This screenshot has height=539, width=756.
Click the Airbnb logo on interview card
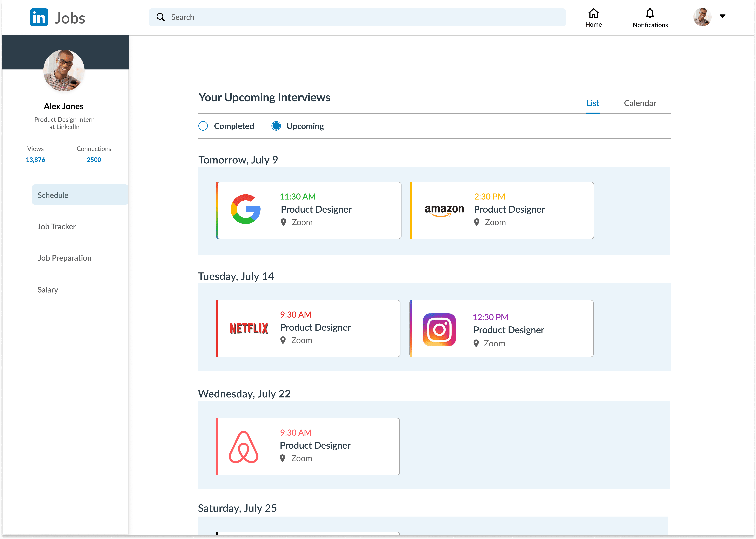coord(243,447)
